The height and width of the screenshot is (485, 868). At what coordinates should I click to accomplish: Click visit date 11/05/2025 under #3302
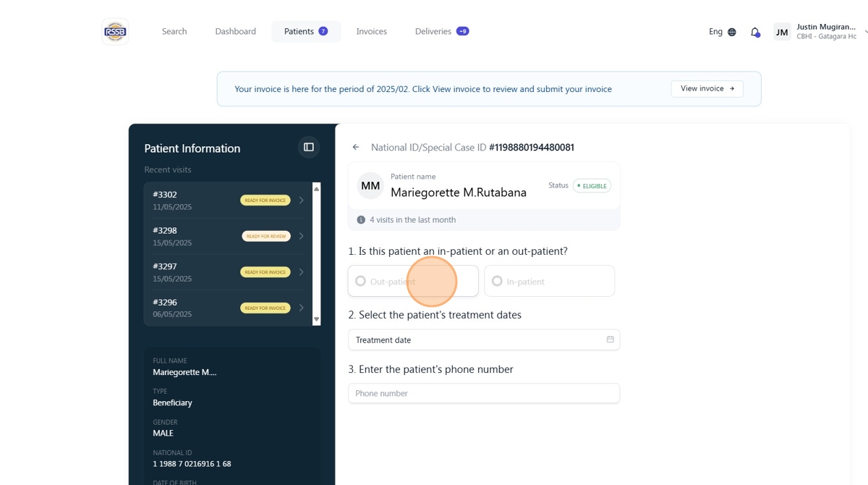[172, 207]
